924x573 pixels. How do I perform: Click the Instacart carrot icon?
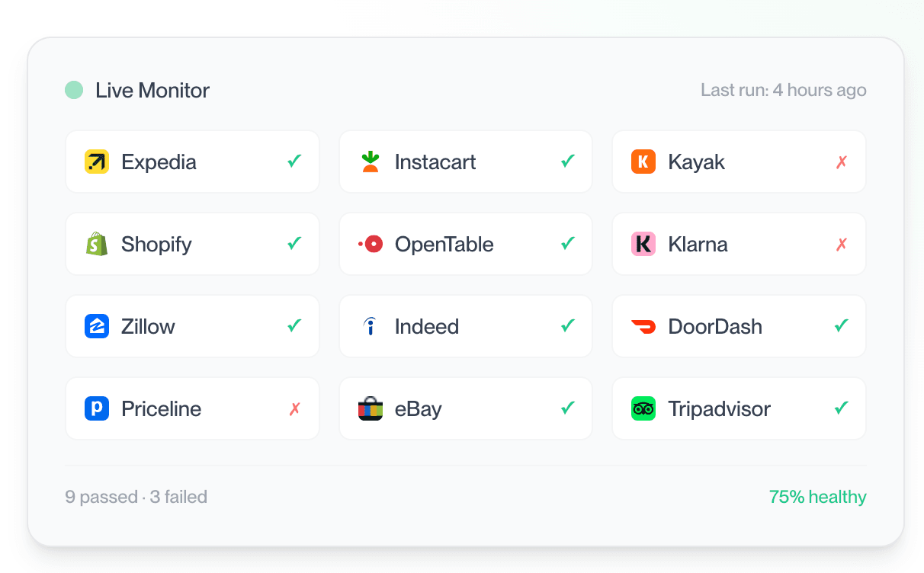[x=371, y=162]
